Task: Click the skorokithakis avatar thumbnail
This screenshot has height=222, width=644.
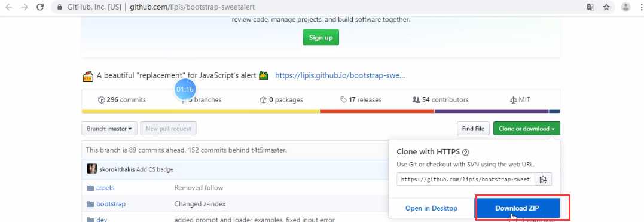Action: (x=92, y=169)
